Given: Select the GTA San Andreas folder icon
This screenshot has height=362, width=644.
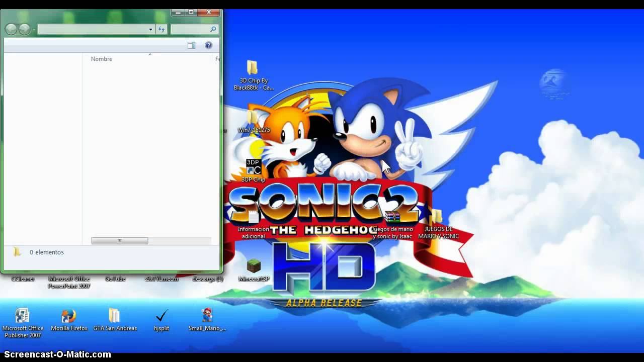Looking at the screenshot, I should click(115, 316).
